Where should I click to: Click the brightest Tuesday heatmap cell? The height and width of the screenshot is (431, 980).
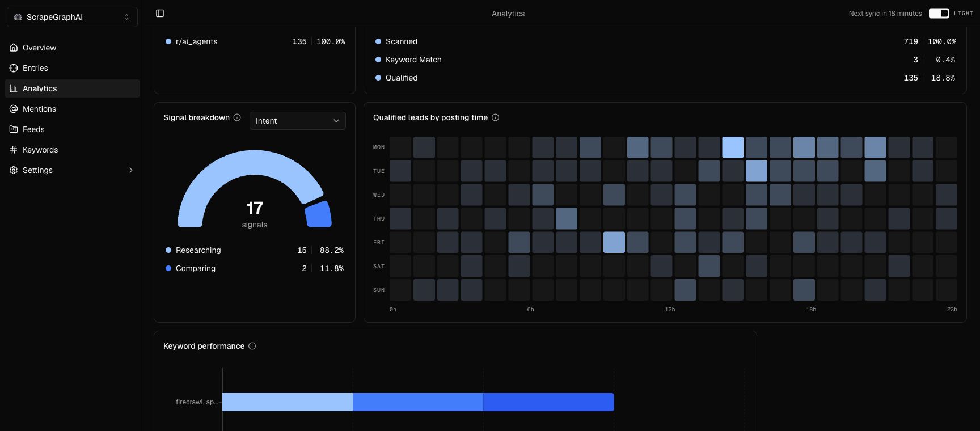[x=757, y=171]
